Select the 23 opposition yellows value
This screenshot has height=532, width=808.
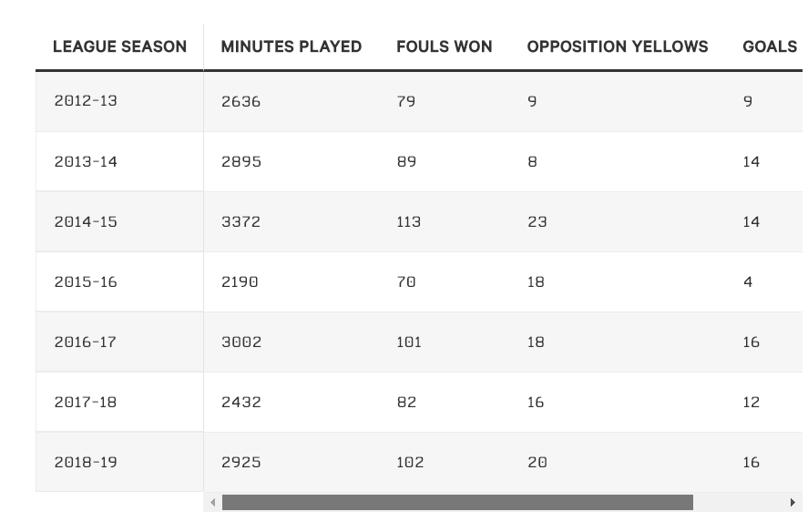537,221
